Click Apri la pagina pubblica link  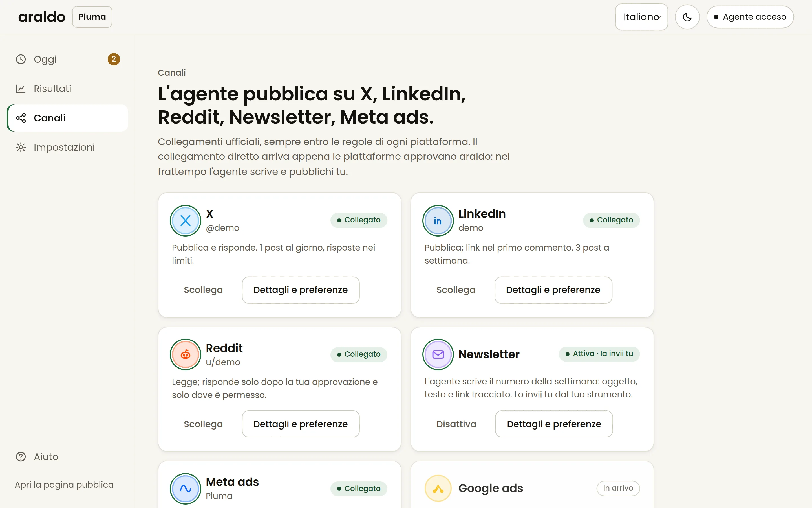(x=64, y=485)
